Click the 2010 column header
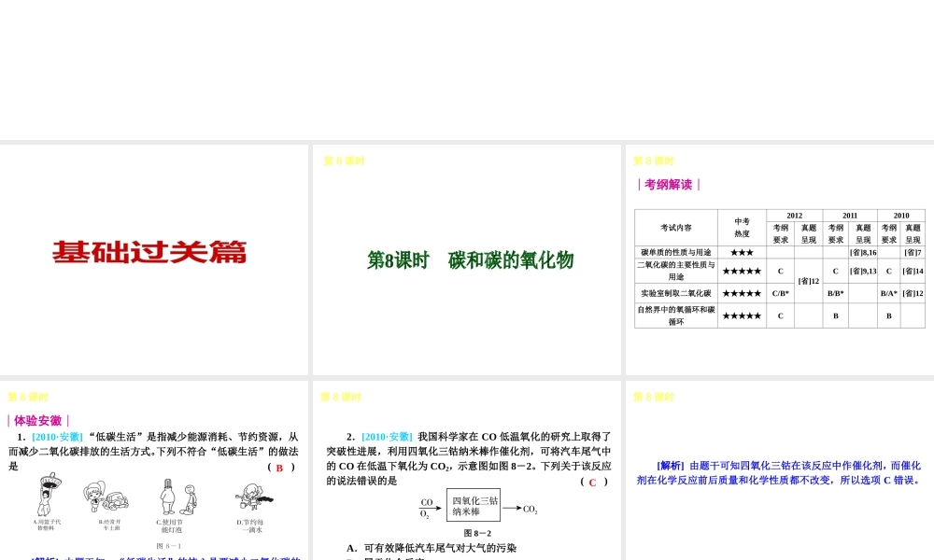The height and width of the screenshot is (560, 934). [901, 216]
